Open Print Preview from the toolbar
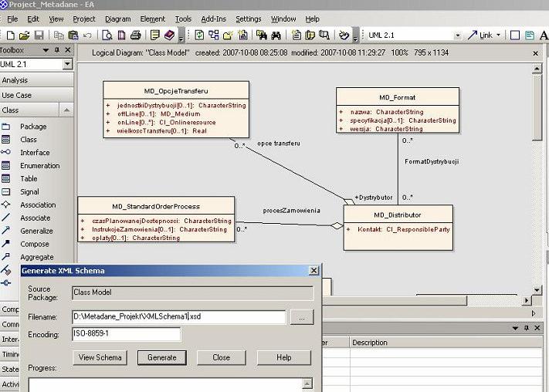This screenshot has width=549, height=392. coord(107,35)
